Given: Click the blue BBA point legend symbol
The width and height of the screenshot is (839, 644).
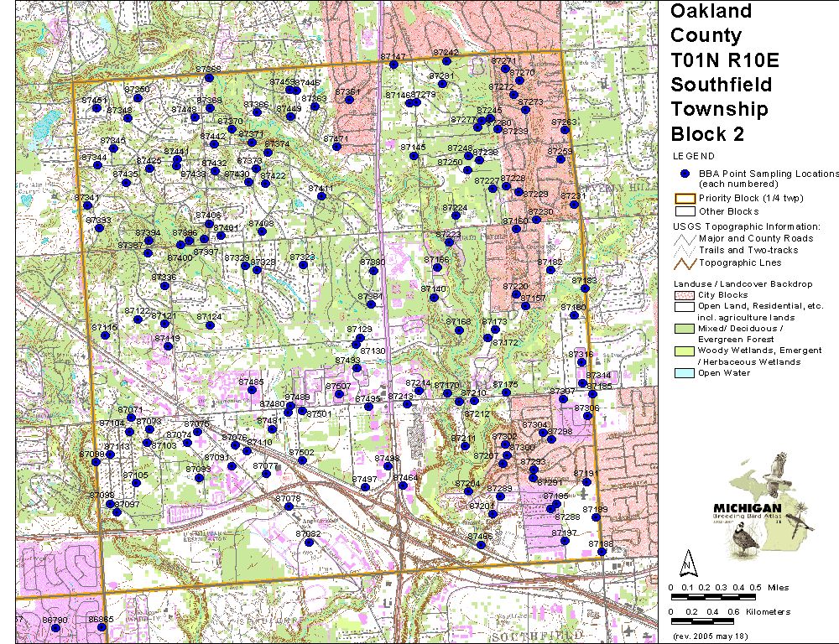Looking at the screenshot, I should [684, 174].
